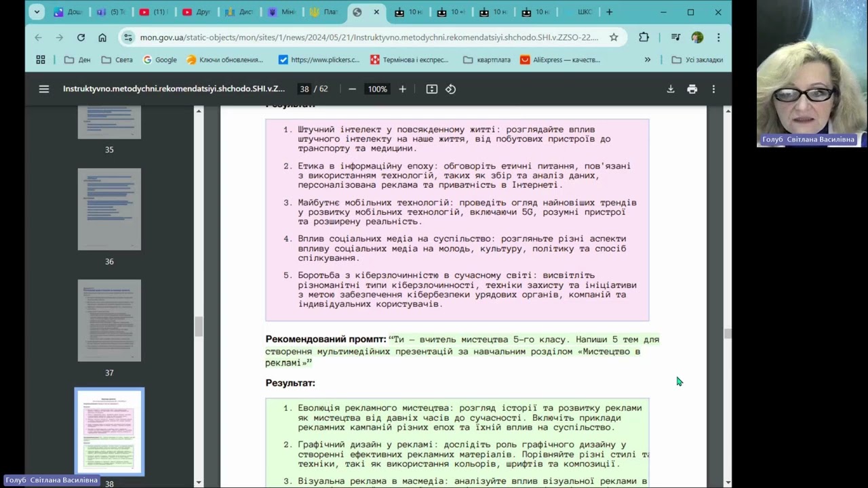Select the page 36 thumbnail
The width and height of the screenshot is (868, 488).
click(109, 209)
